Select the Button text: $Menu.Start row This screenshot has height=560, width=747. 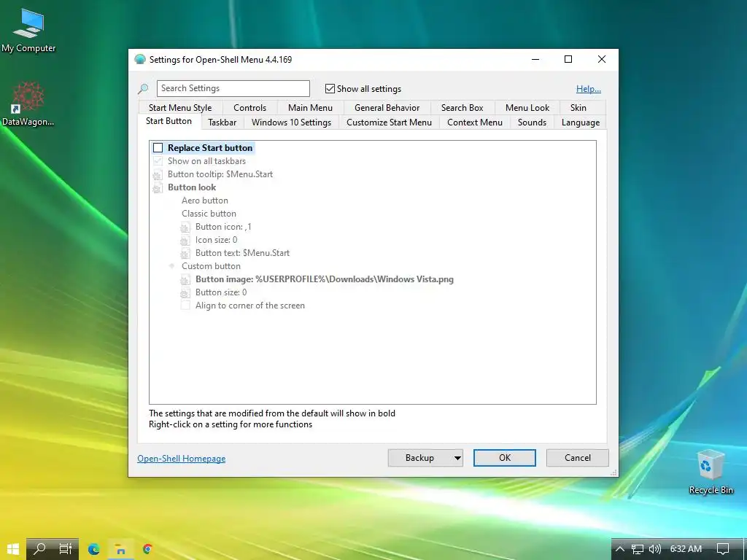[x=242, y=253]
